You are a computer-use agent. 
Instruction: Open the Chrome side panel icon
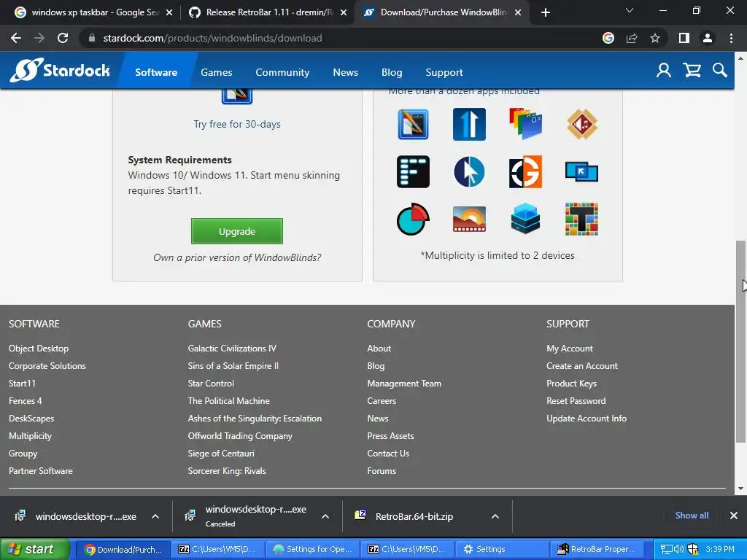click(684, 38)
